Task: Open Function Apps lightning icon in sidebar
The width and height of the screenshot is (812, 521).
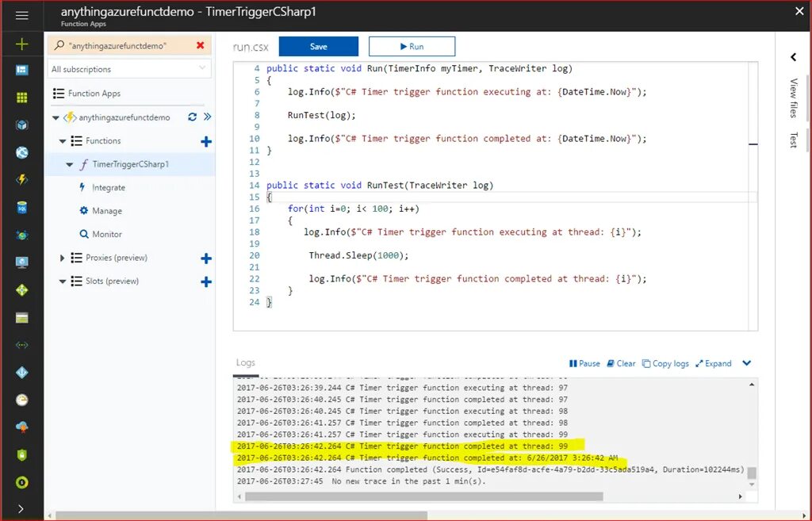Action: (21, 180)
